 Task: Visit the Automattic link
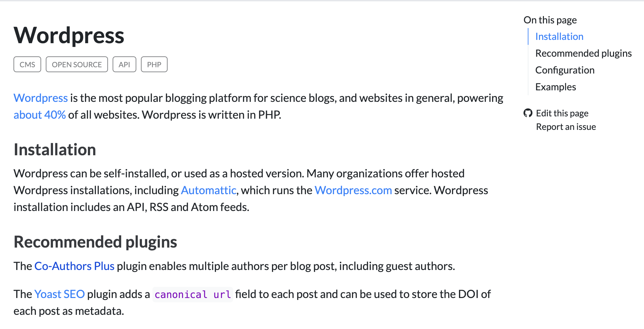pyautogui.click(x=208, y=191)
